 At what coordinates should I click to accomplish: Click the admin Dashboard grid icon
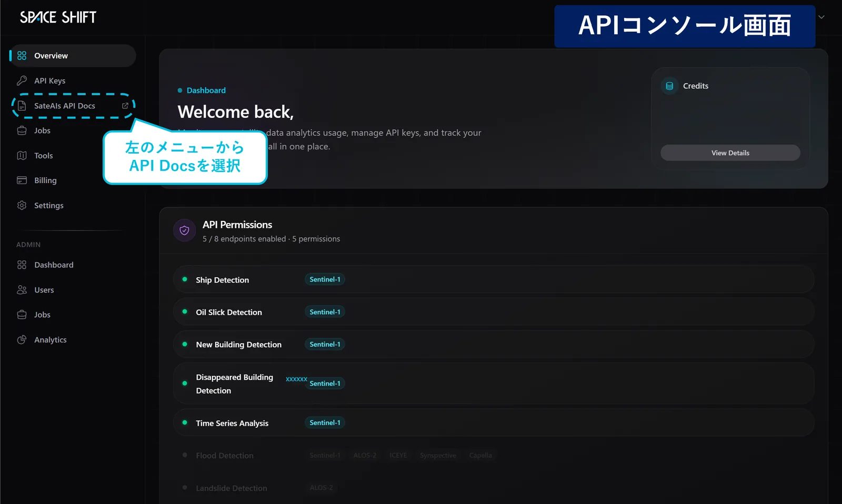coord(22,265)
